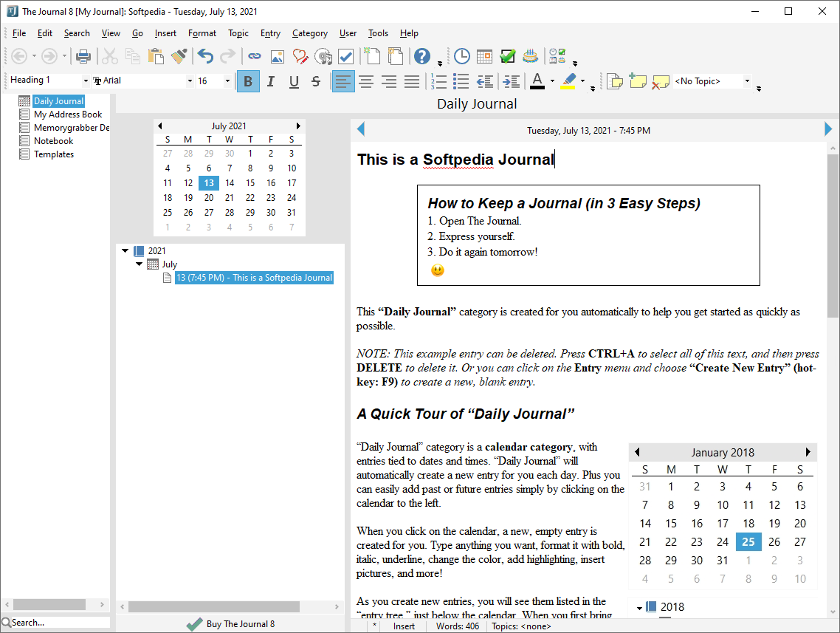Toggle Bold formatting

click(x=248, y=81)
